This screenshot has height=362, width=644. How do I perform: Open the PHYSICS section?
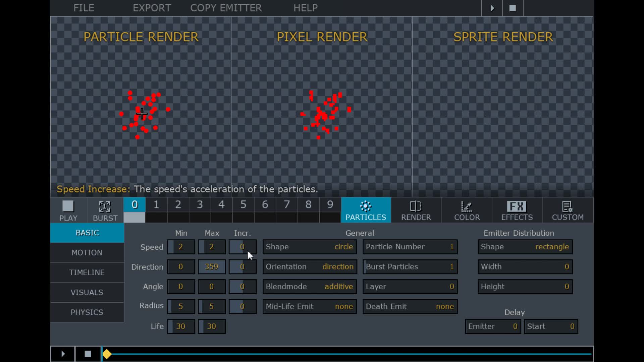click(x=87, y=312)
